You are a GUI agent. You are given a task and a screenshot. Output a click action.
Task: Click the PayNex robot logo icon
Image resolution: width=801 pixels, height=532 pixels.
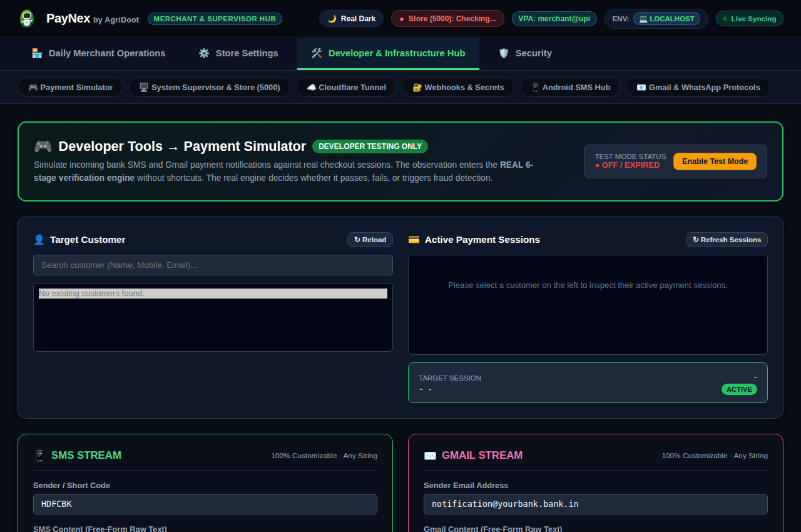[x=26, y=19]
